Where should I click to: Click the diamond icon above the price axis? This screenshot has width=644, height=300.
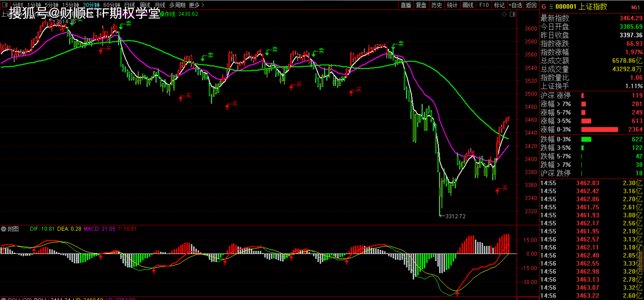504,14
